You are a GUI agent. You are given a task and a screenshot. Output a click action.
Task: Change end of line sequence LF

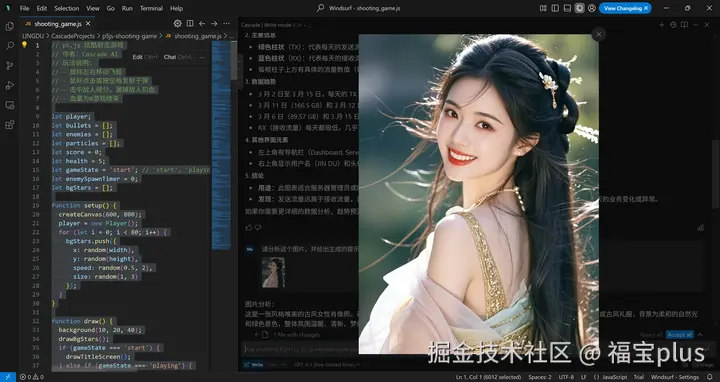[584, 377]
